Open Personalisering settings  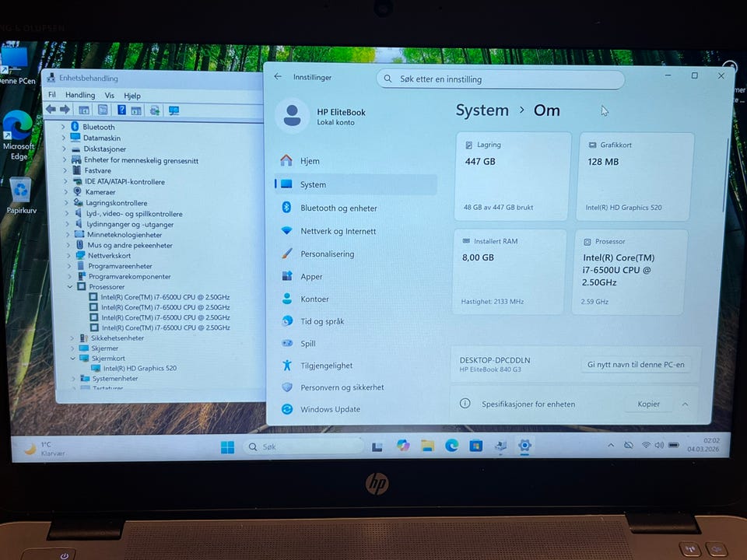pyautogui.click(x=356, y=254)
